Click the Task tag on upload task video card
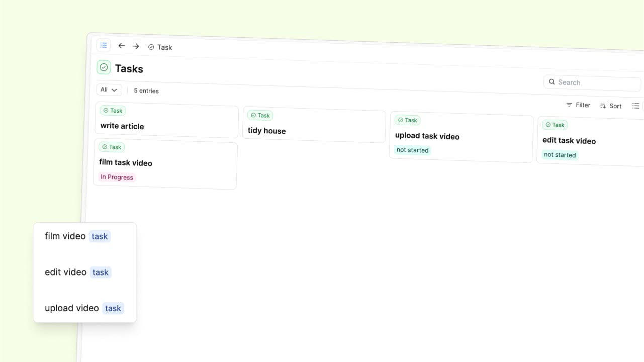This screenshot has width=644, height=362. pos(408,120)
